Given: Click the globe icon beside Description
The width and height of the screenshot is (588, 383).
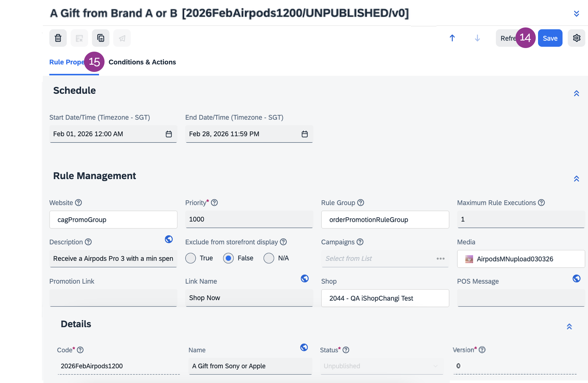Looking at the screenshot, I should click(169, 239).
